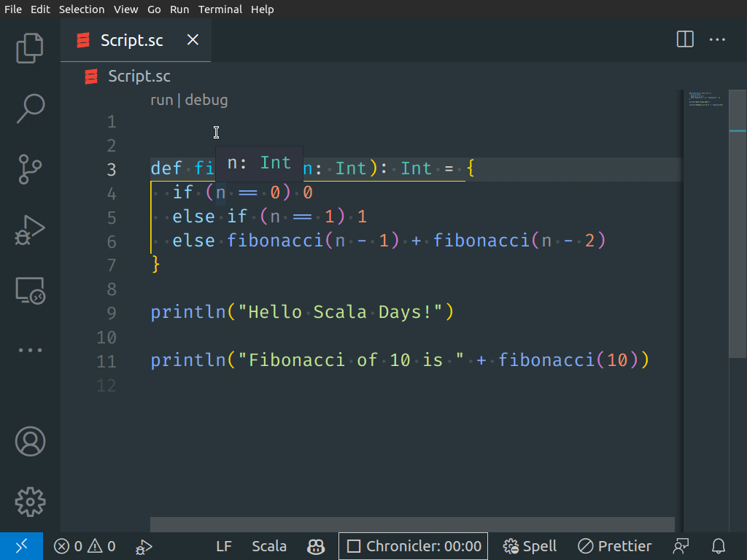Open the feedback icon in status bar

(681, 546)
